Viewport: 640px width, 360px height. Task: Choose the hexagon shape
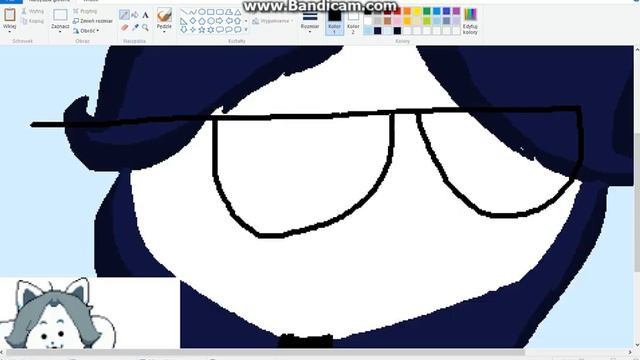[211, 21]
